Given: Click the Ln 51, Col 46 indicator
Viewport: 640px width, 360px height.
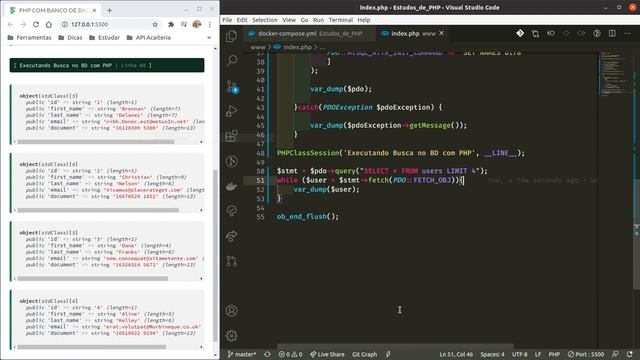Looking at the screenshot, I should coord(456,354).
